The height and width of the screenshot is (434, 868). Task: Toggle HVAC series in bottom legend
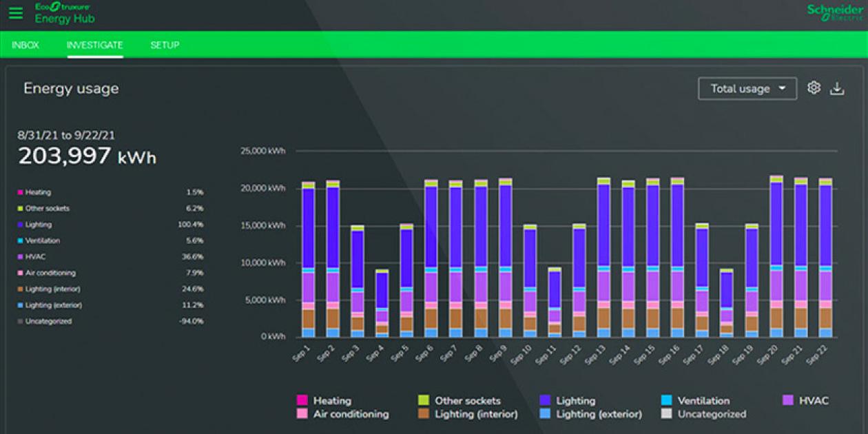tap(806, 400)
